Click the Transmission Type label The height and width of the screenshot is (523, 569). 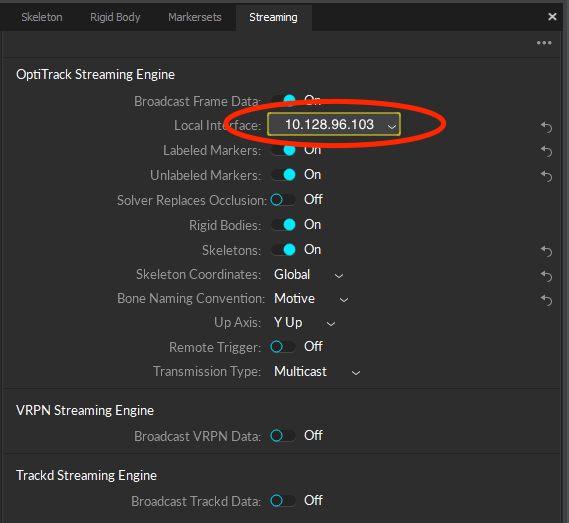[207, 372]
